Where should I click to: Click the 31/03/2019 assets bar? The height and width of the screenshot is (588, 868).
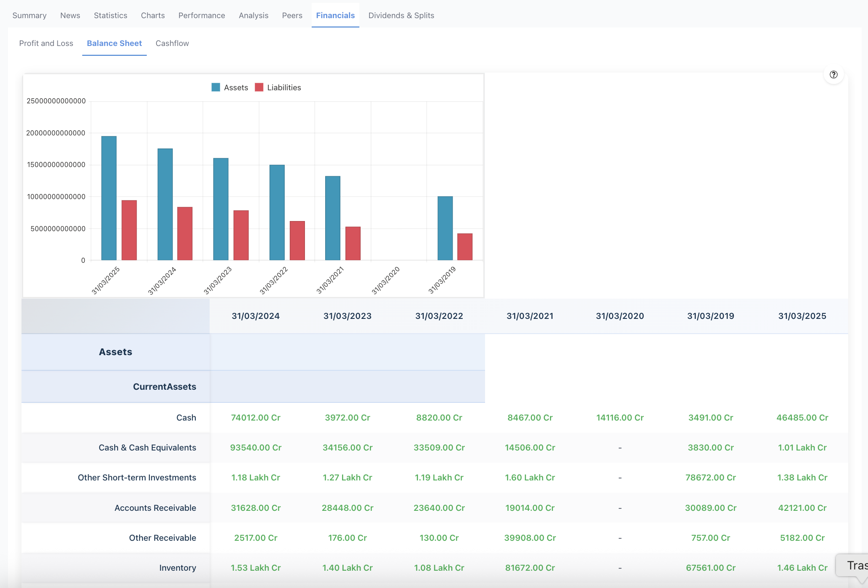[x=445, y=228]
